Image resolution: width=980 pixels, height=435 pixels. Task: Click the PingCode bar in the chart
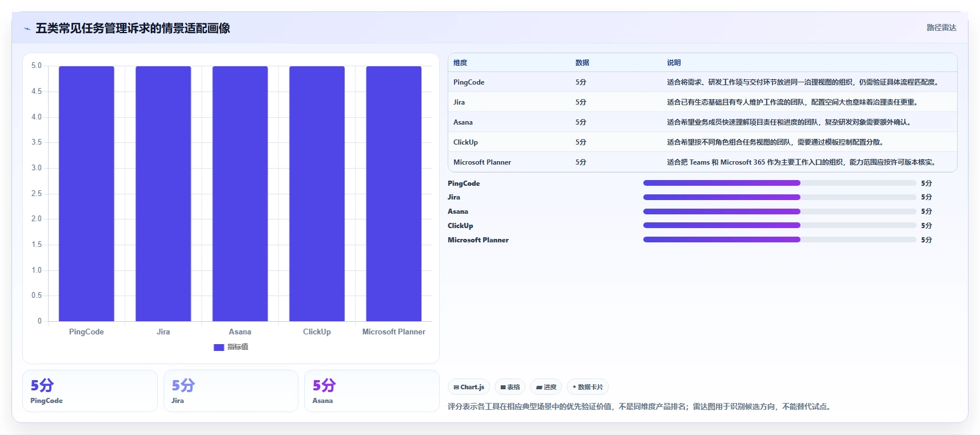point(86,194)
